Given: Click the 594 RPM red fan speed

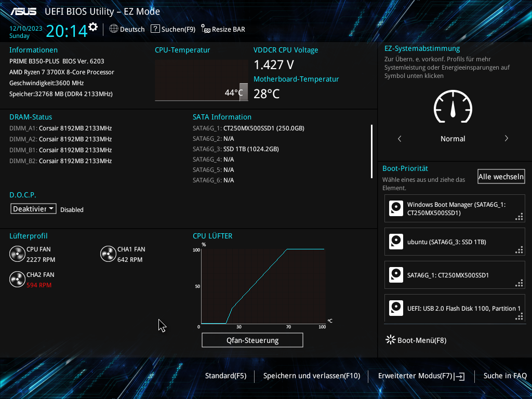Looking at the screenshot, I should [x=39, y=285].
